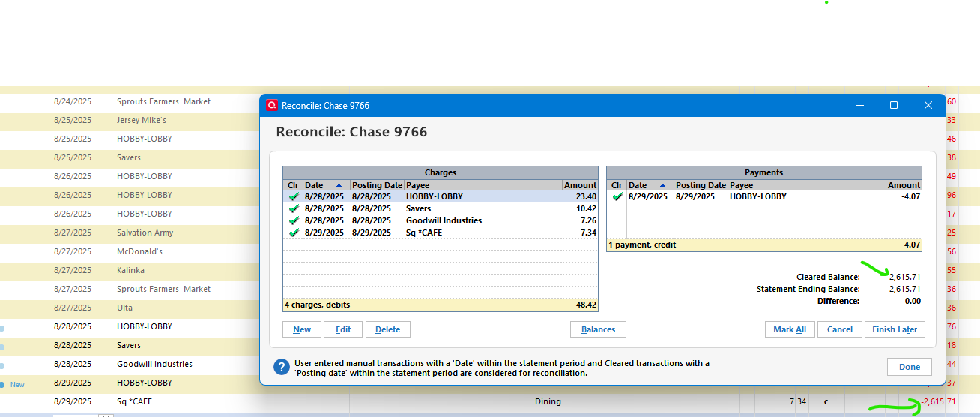This screenshot has width=980, height=417.
Task: Click the 48.42 charges total
Action: [x=585, y=304]
